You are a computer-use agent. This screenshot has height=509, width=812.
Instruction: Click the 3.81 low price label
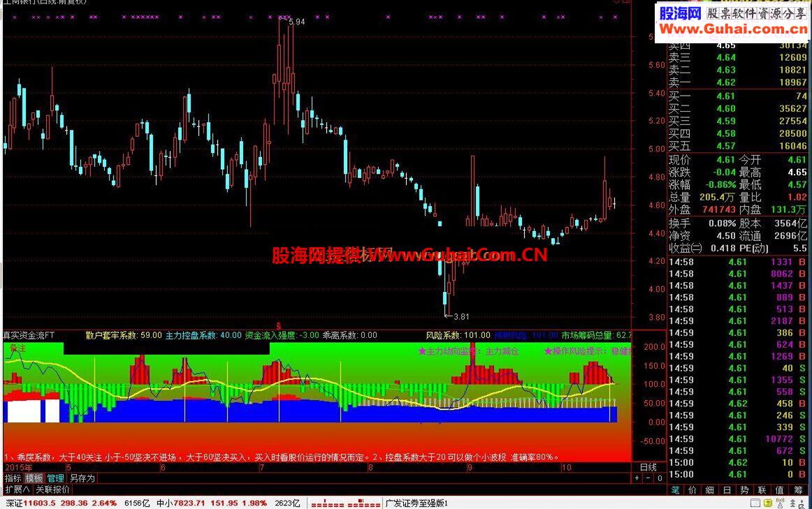click(461, 316)
